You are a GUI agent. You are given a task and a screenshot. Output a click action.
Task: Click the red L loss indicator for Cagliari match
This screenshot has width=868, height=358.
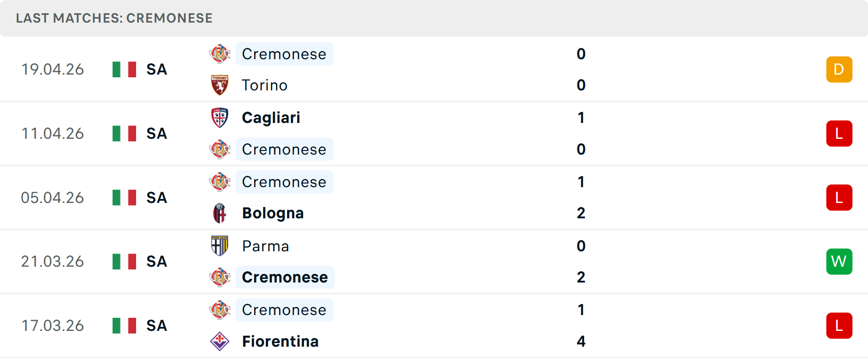(839, 133)
